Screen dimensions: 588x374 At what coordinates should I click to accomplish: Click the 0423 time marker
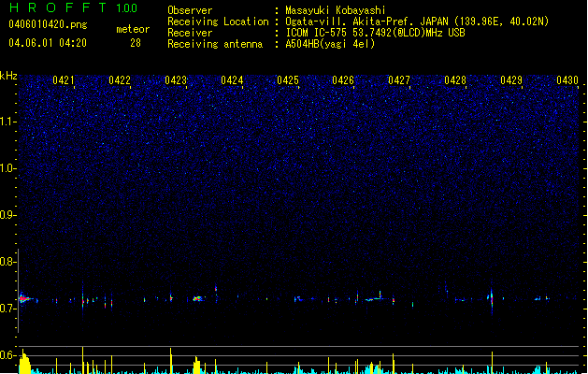176,80
